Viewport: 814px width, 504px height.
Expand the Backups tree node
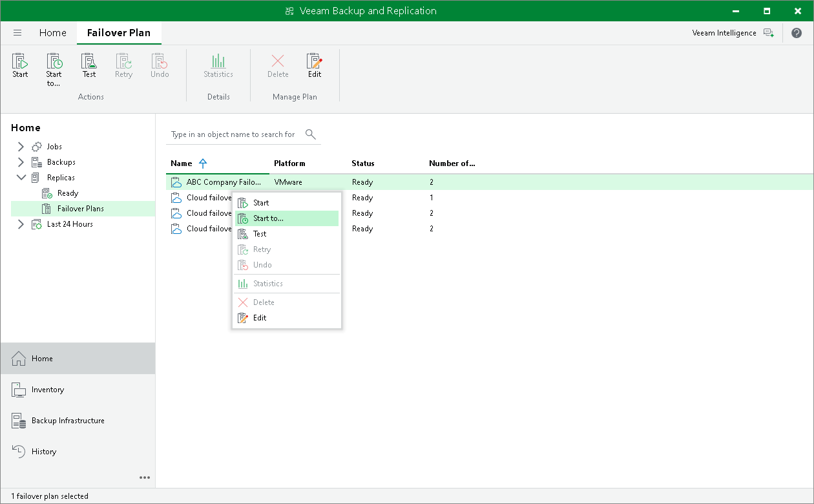point(21,162)
